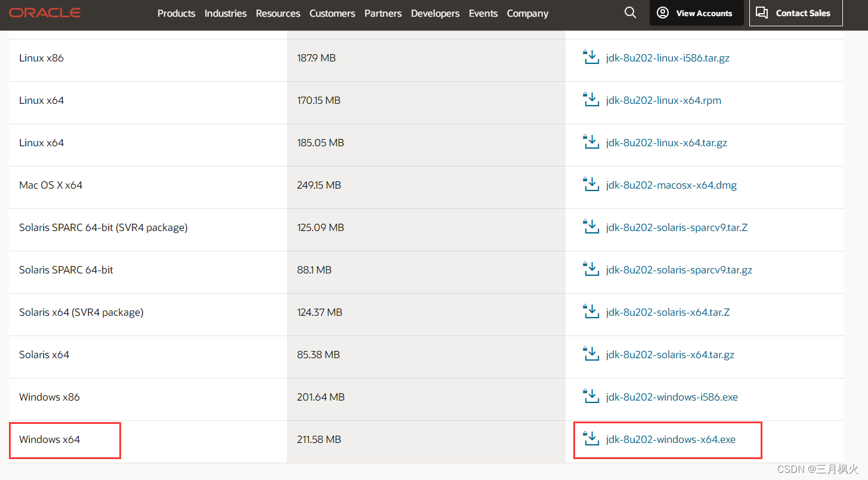This screenshot has height=480, width=868.
Task: Select the Windows x64 label
Action: 50,439
